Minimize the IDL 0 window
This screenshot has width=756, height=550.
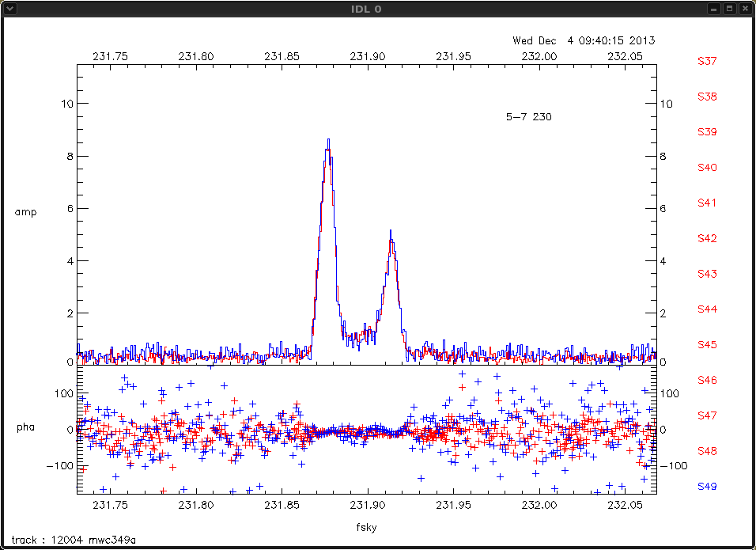(x=714, y=9)
